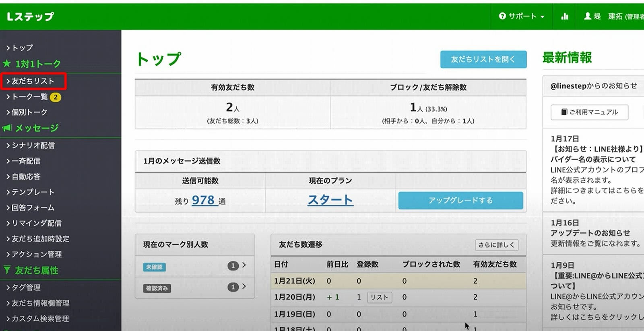Open the statistics bar chart icon in header
The width and height of the screenshot is (644, 331).
[x=565, y=16]
